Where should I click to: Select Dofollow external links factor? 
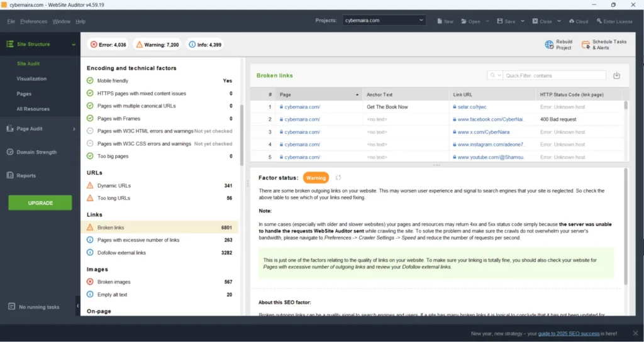[x=160, y=253]
